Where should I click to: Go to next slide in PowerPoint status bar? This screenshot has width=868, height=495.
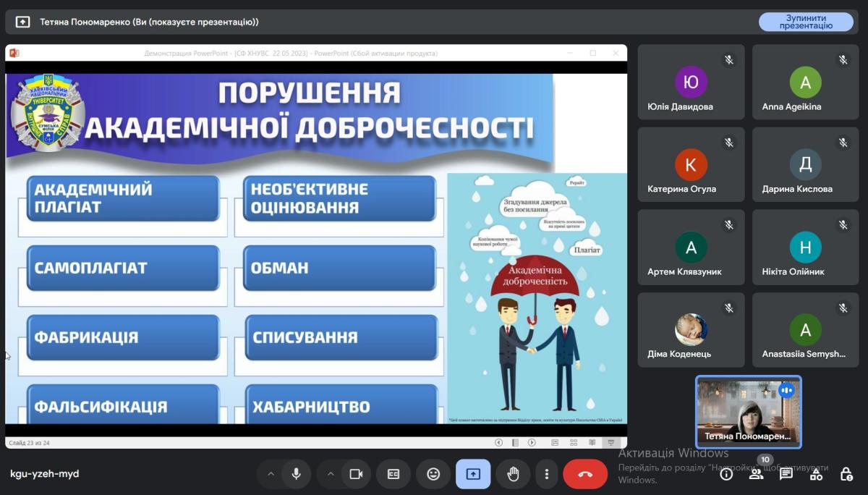[x=532, y=442]
